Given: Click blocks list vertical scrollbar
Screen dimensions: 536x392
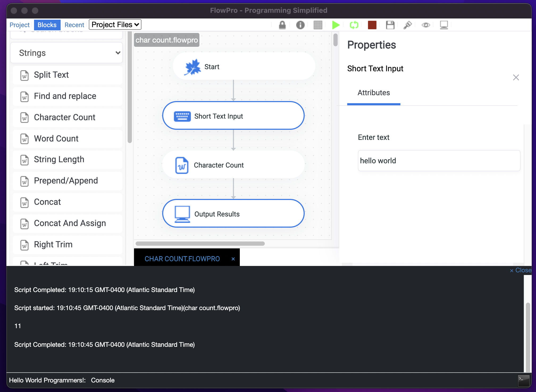Looking at the screenshot, I should click(x=130, y=87).
